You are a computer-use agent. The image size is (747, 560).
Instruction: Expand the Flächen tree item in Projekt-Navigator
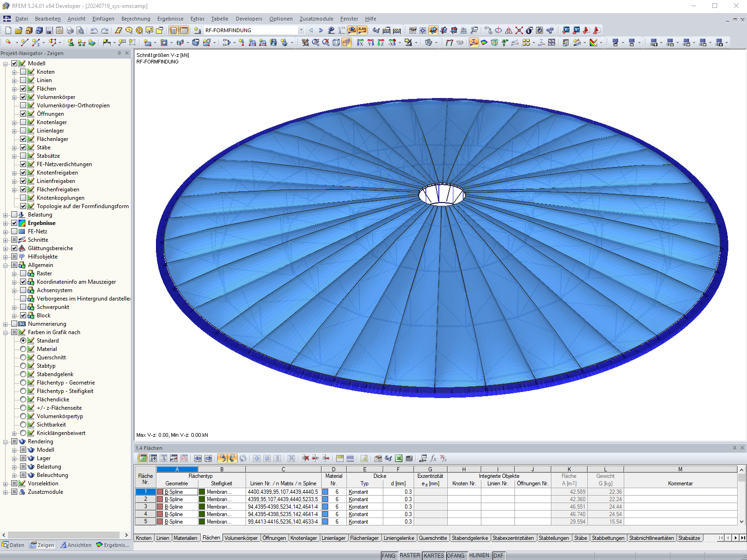coord(14,88)
